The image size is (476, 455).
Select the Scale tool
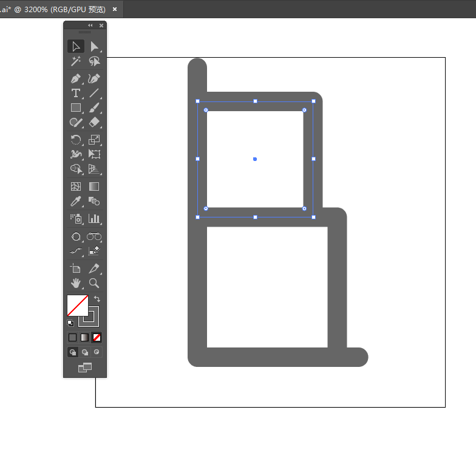pyautogui.click(x=94, y=140)
